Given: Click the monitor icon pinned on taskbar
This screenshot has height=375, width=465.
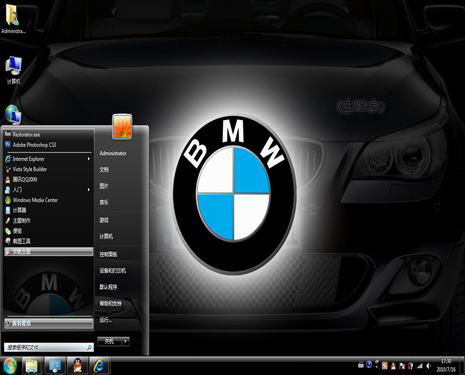Looking at the screenshot, I should 55,366.
